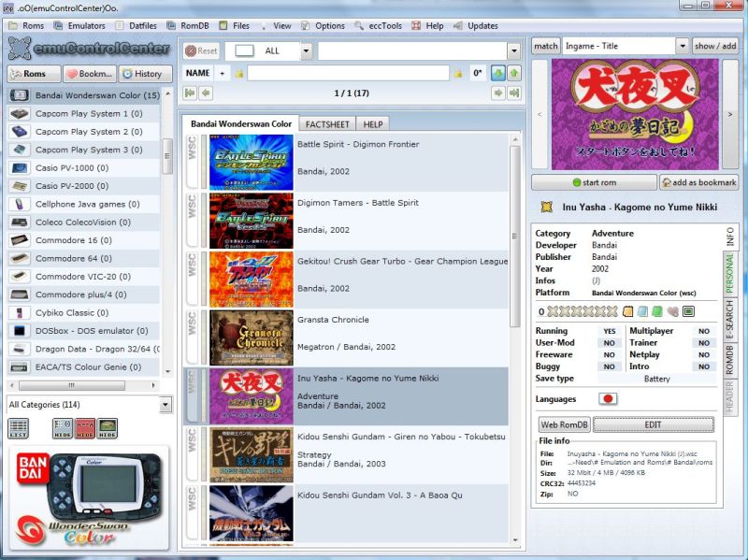
Task: Sort list ascending with the up arrow
Action: pyautogui.click(x=513, y=73)
